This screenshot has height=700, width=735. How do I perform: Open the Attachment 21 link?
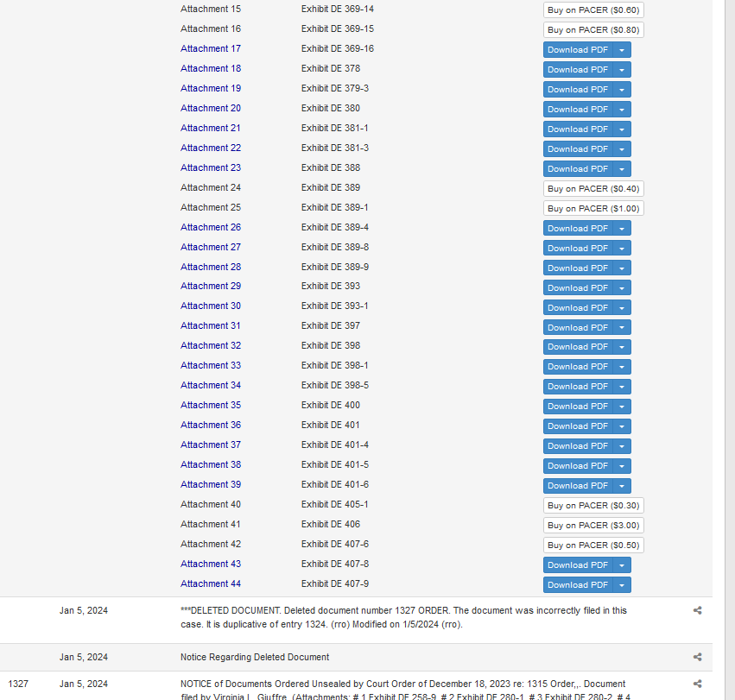pos(211,128)
